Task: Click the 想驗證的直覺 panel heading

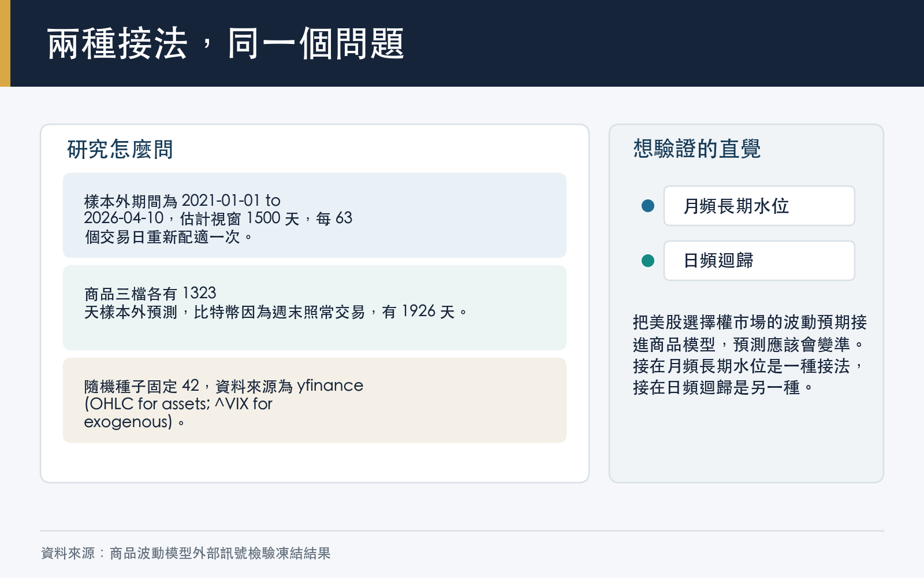Action: tap(697, 149)
